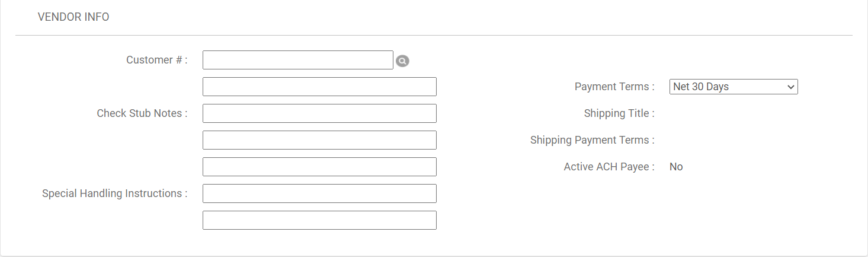Click the VENDOR INFO section heading

(x=73, y=17)
